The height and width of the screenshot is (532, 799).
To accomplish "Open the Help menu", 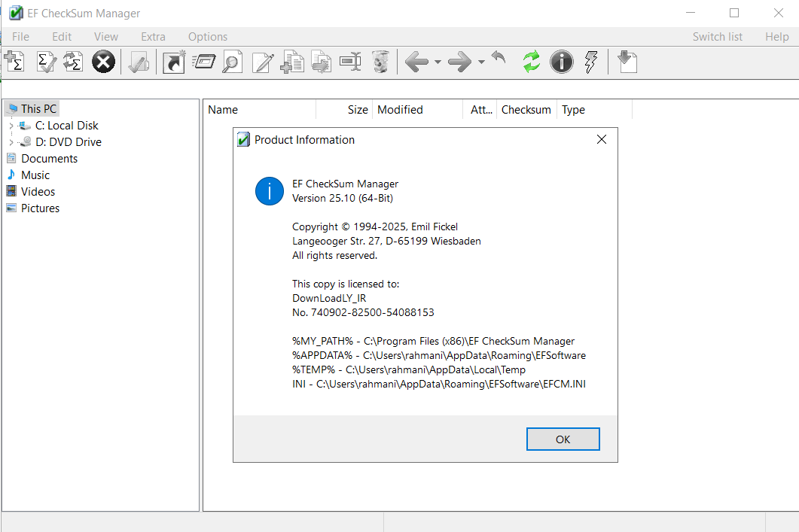I will (777, 37).
